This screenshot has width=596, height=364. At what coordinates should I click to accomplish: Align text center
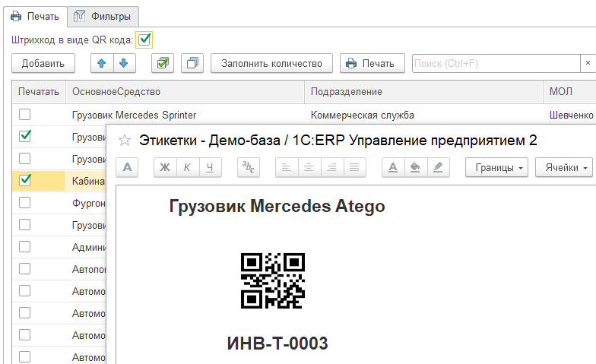(x=309, y=167)
